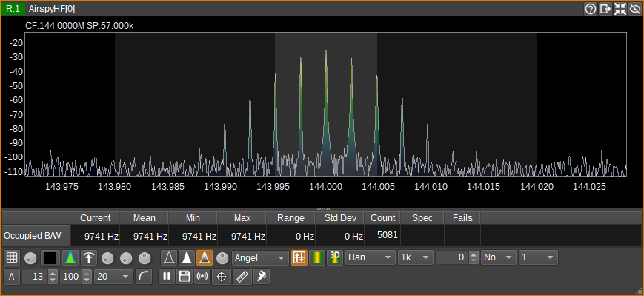Open the caliper calibration icon
This screenshot has height=296, width=644.
coord(261,277)
